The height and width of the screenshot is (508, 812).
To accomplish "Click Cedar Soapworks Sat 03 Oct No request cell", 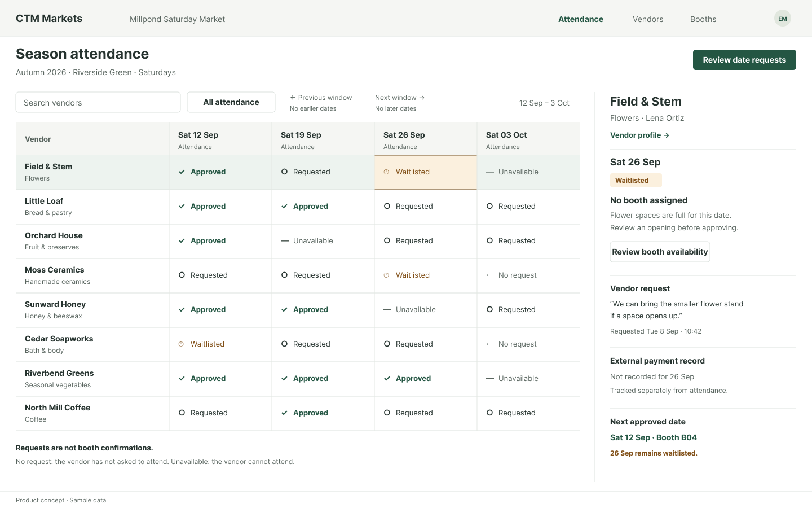I will pos(528,344).
